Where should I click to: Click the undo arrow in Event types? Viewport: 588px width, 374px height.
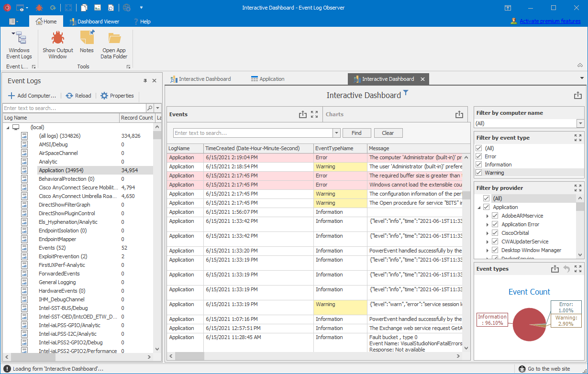[566, 269]
